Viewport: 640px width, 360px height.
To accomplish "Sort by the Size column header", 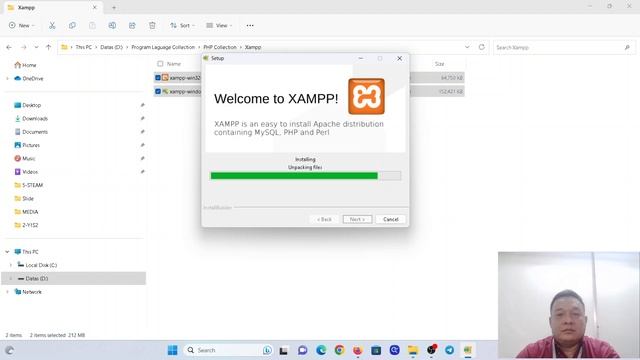I will tap(439, 64).
